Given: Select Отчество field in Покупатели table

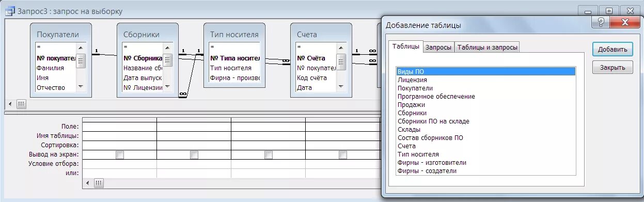Looking at the screenshot, I should coord(56,87).
